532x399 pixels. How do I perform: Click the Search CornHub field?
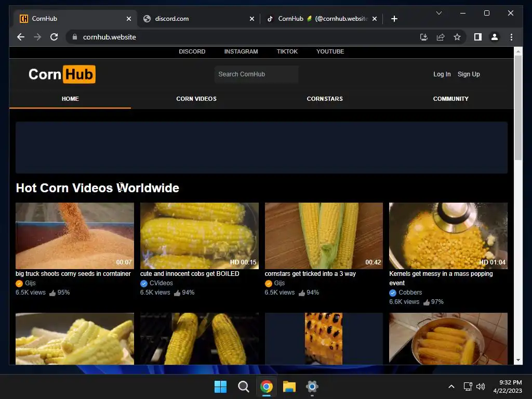point(256,74)
